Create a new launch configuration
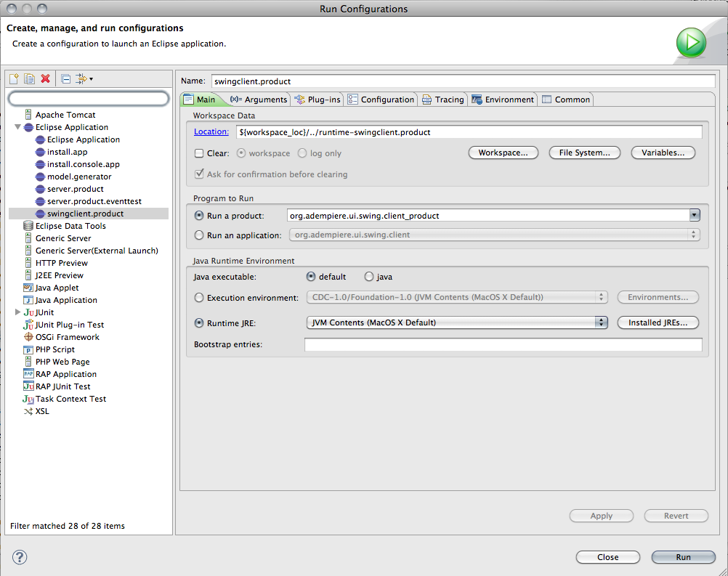This screenshot has height=576, width=728. click(x=14, y=79)
